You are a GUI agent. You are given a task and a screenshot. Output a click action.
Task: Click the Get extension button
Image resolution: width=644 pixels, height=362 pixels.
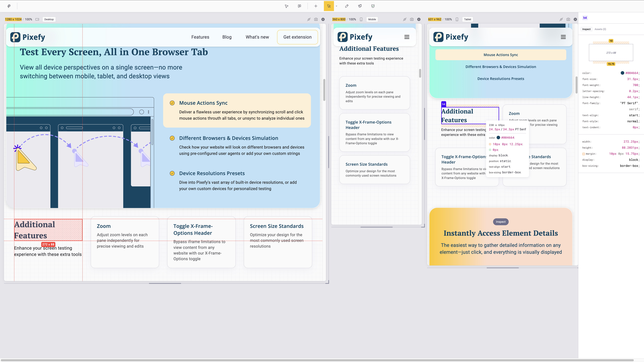(297, 37)
